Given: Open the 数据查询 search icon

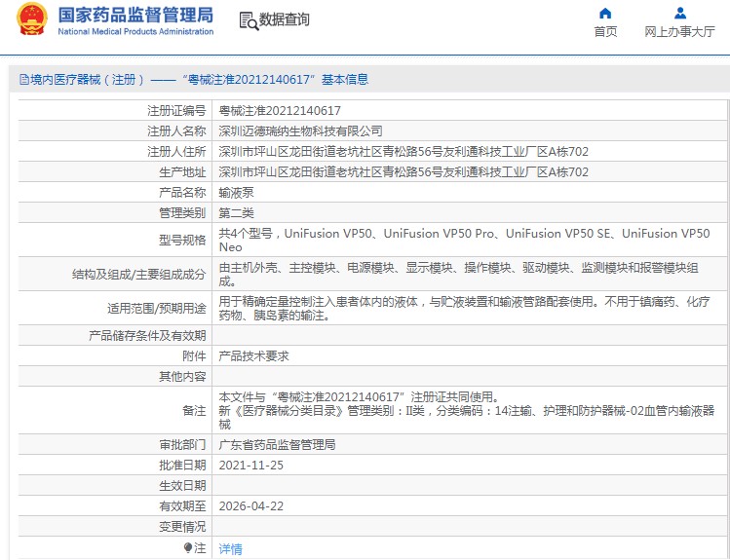Looking at the screenshot, I should pos(250,20).
